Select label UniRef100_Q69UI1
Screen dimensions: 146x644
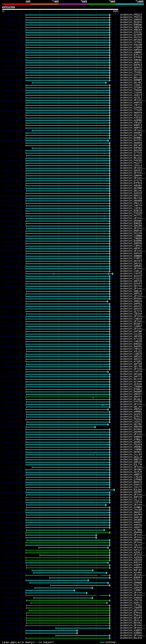tap(131, 63)
